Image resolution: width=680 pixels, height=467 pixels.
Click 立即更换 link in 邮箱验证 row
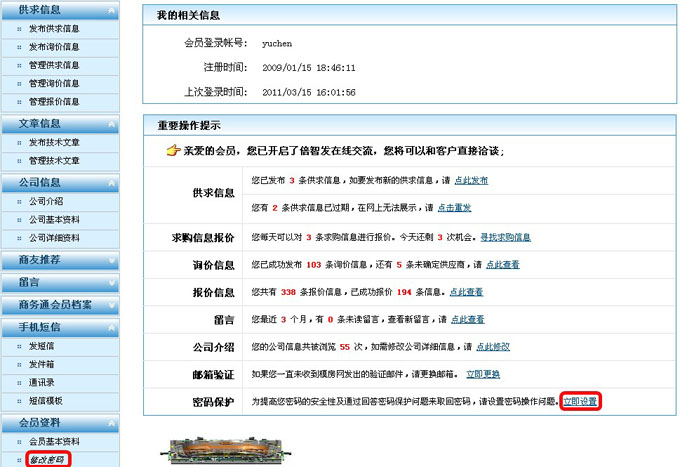tap(485, 374)
